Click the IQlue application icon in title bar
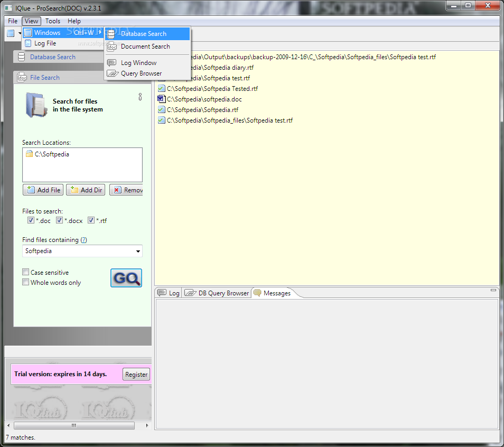 pyautogui.click(x=8, y=8)
